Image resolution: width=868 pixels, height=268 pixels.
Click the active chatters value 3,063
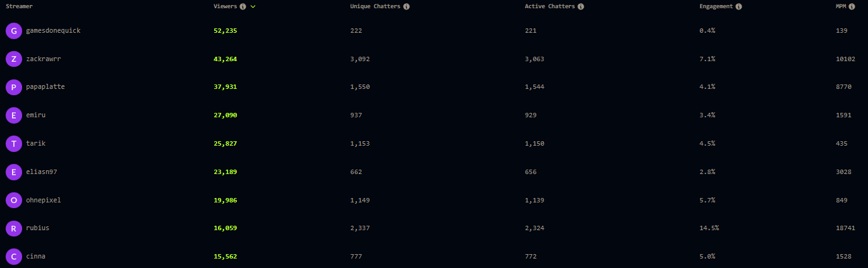[x=534, y=59]
